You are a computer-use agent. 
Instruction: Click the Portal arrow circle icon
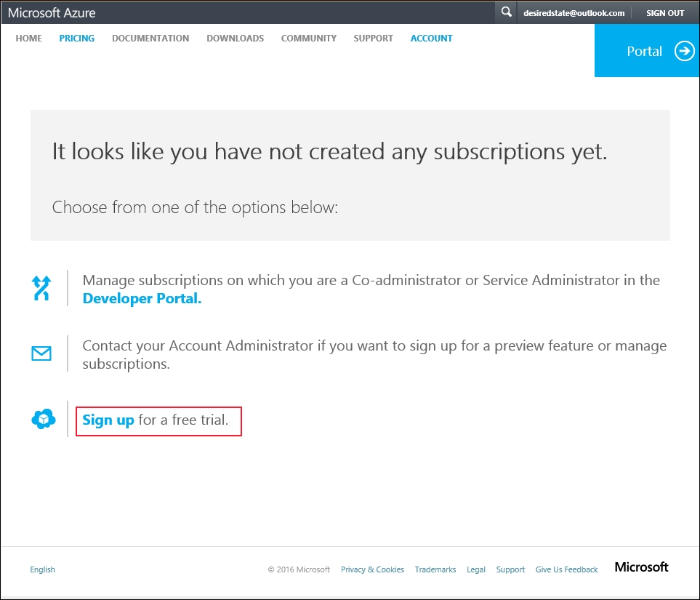point(685,51)
